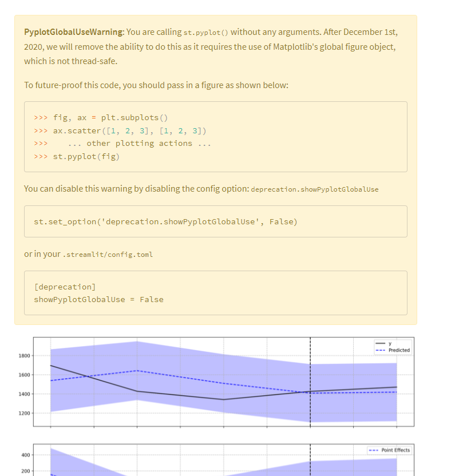Click the st.set_option code block

point(216,221)
